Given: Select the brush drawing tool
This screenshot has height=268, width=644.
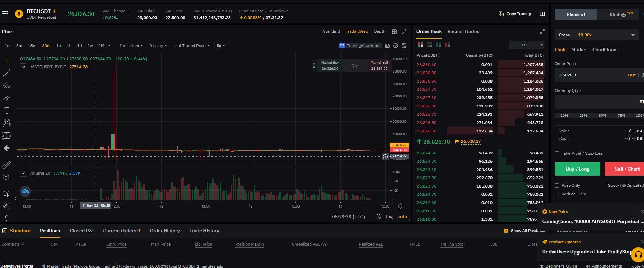Looking at the screenshot, I should click(x=7, y=98).
